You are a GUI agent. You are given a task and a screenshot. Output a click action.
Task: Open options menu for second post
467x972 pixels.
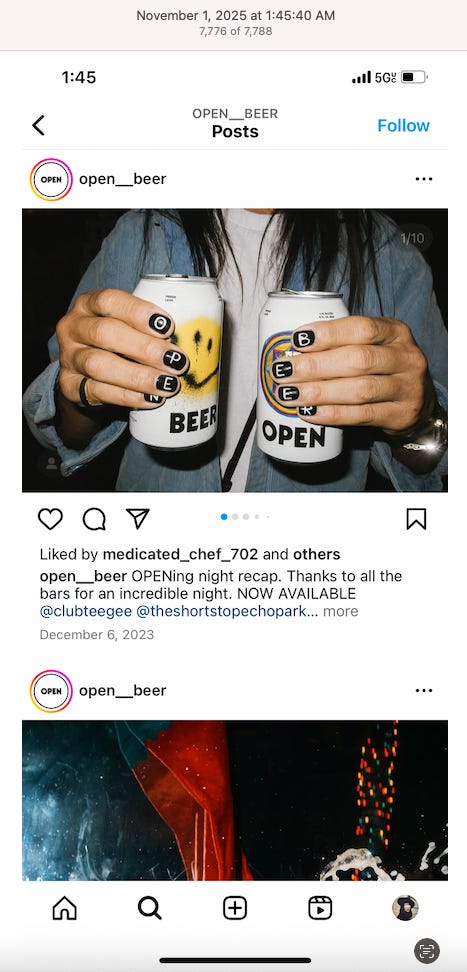[x=424, y=691]
